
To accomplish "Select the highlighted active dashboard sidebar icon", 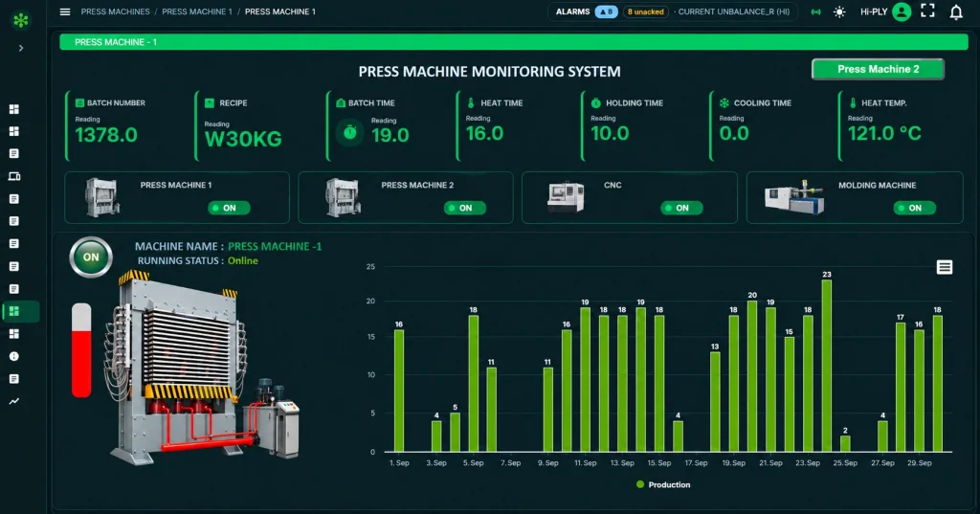I will [13, 311].
